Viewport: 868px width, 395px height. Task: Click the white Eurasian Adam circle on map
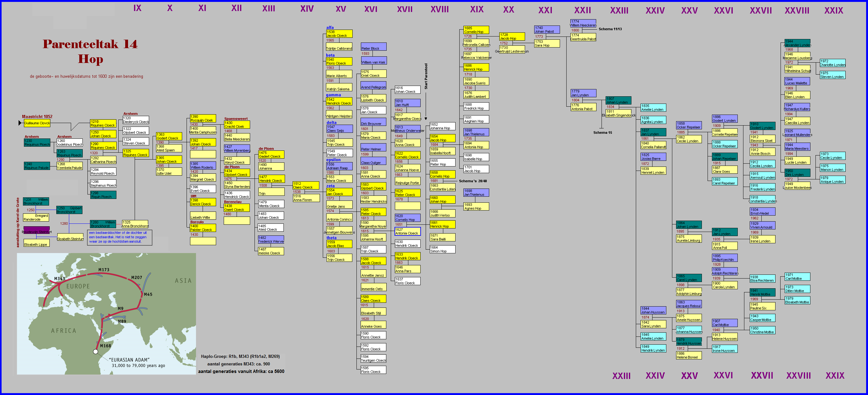pyautogui.click(x=96, y=352)
